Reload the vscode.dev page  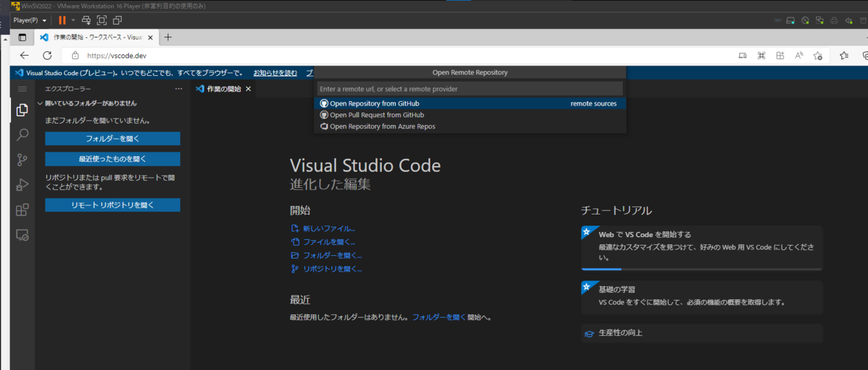47,55
